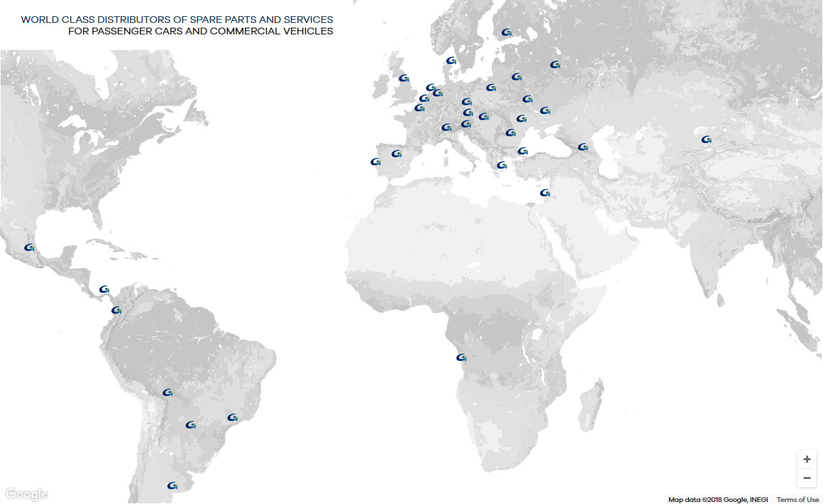The height and width of the screenshot is (504, 823).
Task: Open the Moldova map marker
Action: (521, 119)
